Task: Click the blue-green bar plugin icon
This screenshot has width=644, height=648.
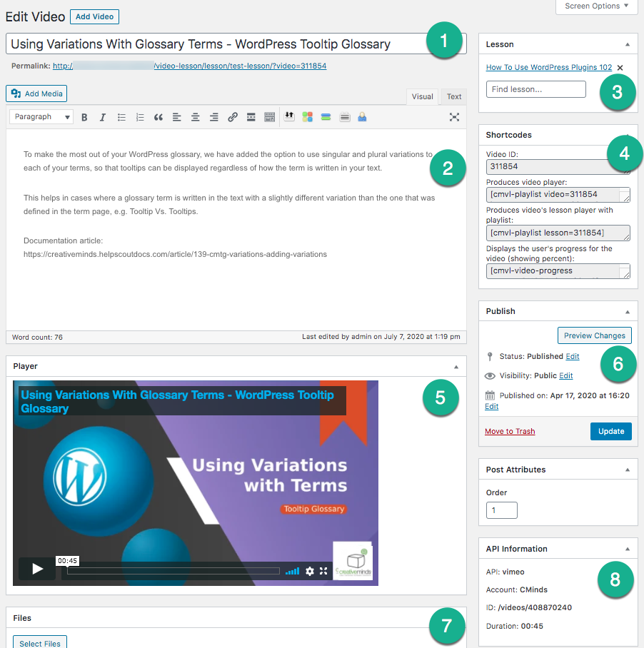Action: point(326,117)
